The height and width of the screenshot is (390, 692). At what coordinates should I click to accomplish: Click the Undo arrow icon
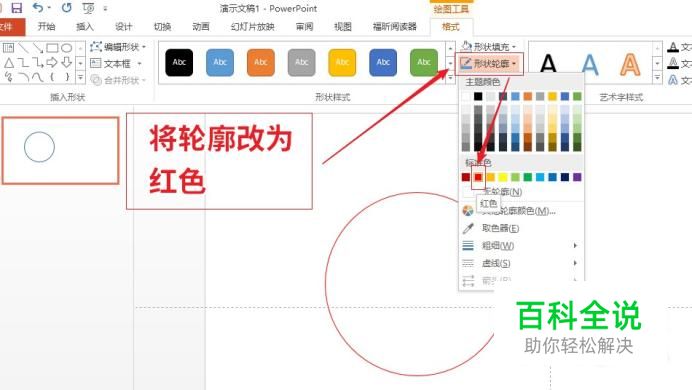point(38,8)
